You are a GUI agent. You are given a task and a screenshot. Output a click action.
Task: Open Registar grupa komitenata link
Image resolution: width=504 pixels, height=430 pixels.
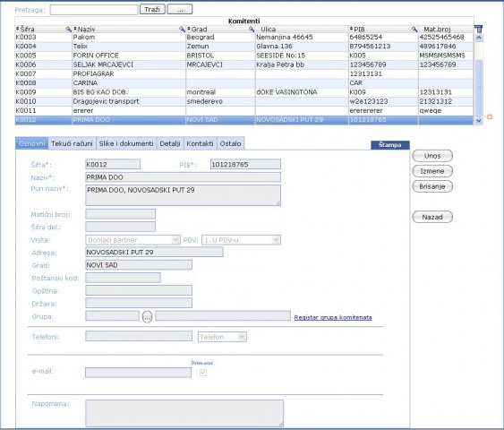tap(333, 317)
